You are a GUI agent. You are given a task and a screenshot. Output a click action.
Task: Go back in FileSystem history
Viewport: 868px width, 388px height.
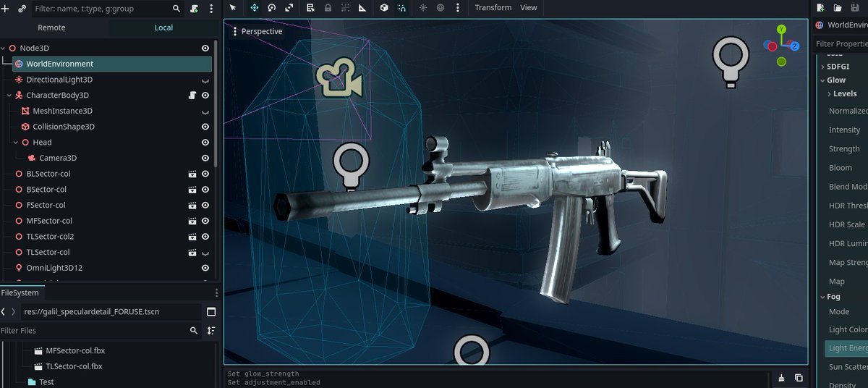pos(4,312)
